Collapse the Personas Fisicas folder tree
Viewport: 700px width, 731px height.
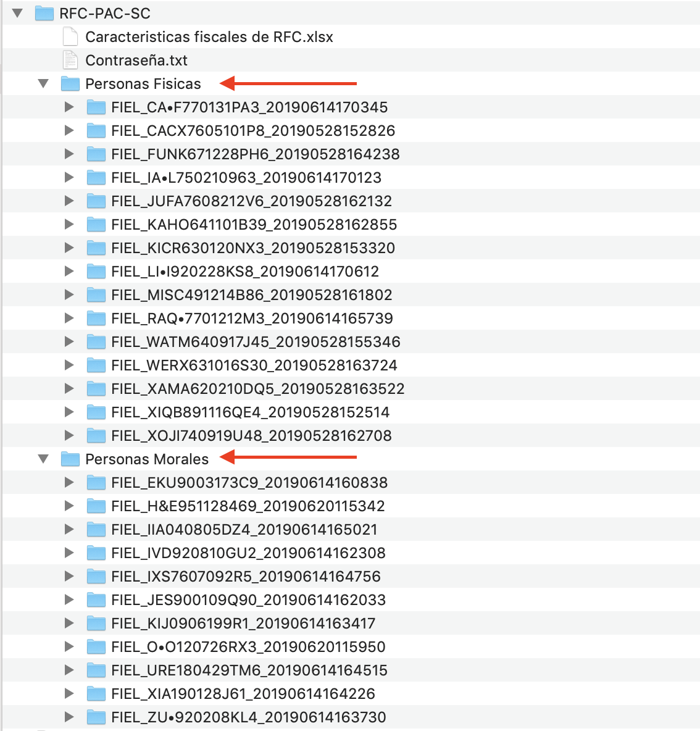[43, 83]
